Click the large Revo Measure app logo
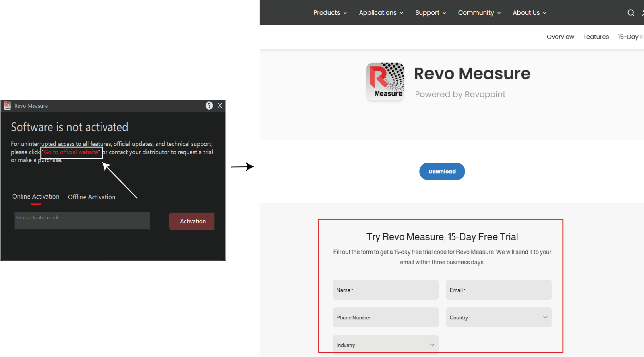 (x=385, y=82)
